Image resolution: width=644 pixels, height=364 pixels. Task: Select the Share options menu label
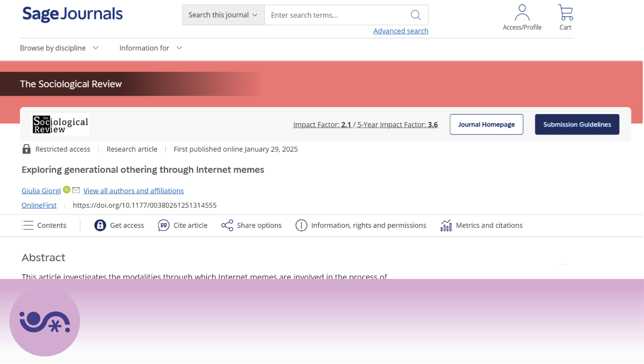(x=259, y=225)
